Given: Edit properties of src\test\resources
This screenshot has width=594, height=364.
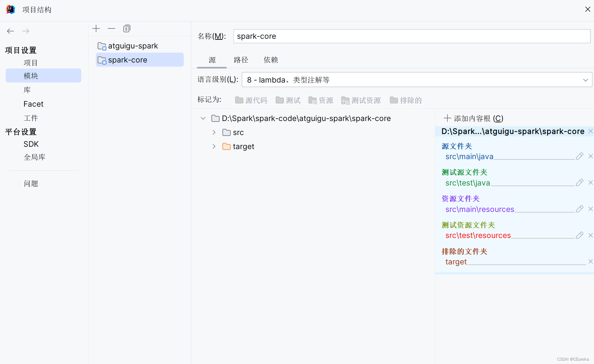Looking at the screenshot, I should (580, 235).
